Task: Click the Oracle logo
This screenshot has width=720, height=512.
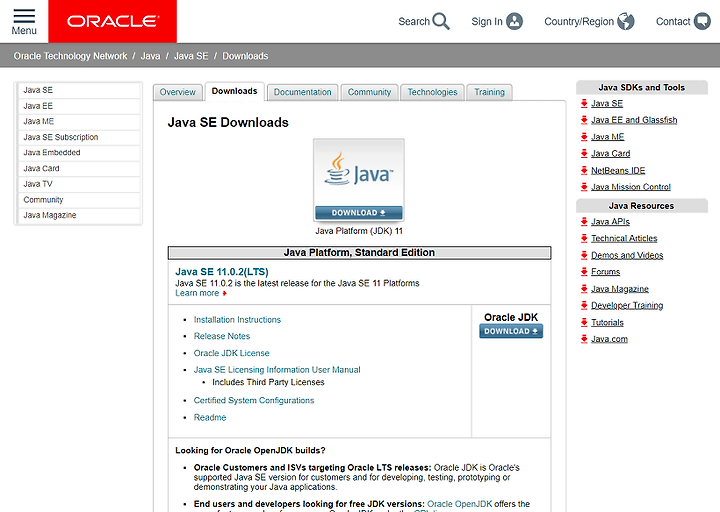Action: pyautogui.click(x=112, y=22)
